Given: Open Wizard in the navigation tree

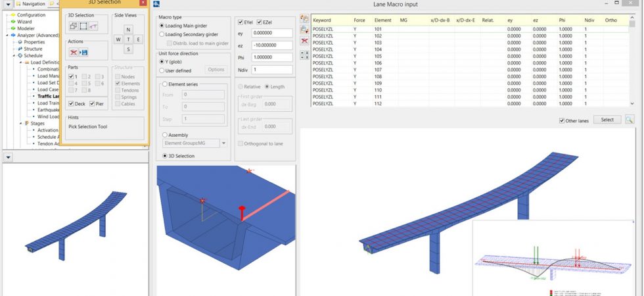Looking at the screenshot, I should (x=24, y=22).
